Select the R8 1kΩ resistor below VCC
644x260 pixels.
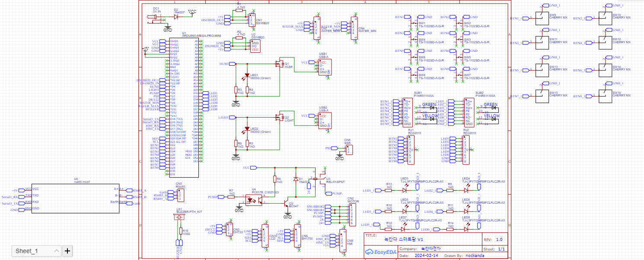tap(274, 179)
